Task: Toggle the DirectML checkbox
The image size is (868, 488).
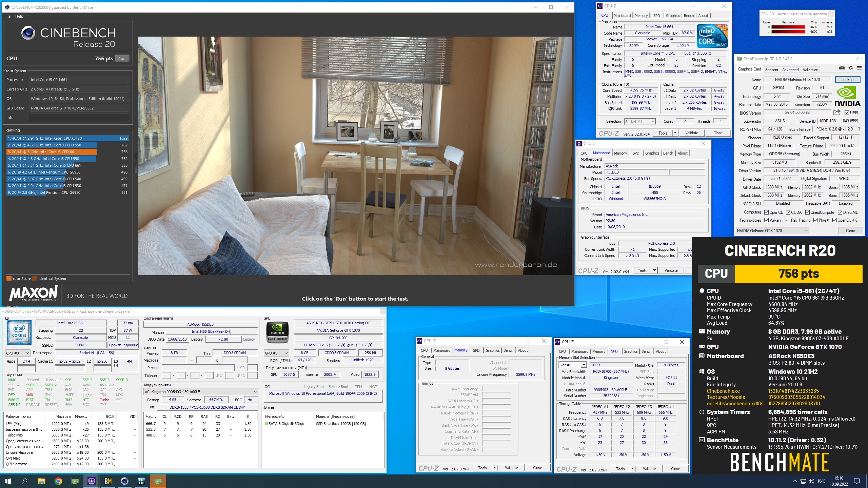Action: pyautogui.click(x=840, y=212)
